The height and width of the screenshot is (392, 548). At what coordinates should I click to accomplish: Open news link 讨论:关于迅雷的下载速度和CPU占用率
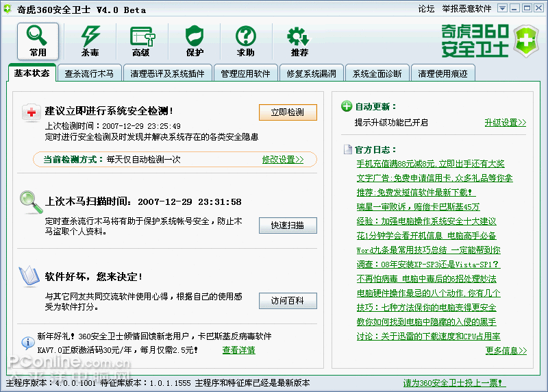[429, 336]
